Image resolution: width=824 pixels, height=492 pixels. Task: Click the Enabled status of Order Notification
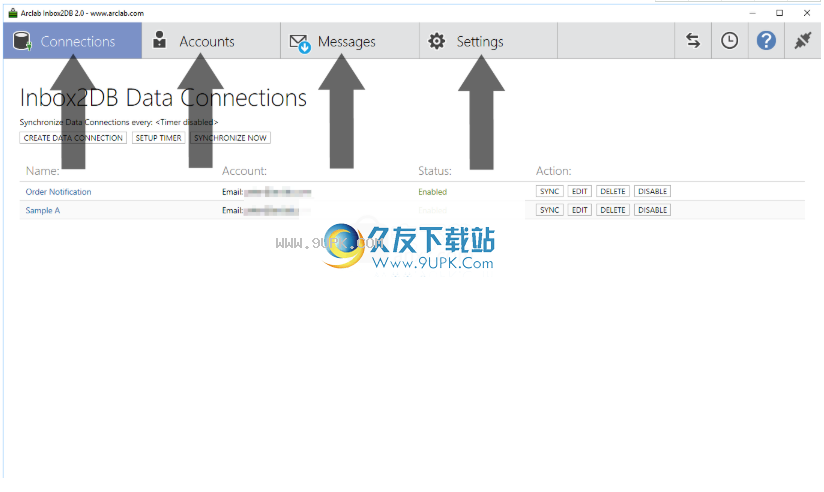pos(432,192)
